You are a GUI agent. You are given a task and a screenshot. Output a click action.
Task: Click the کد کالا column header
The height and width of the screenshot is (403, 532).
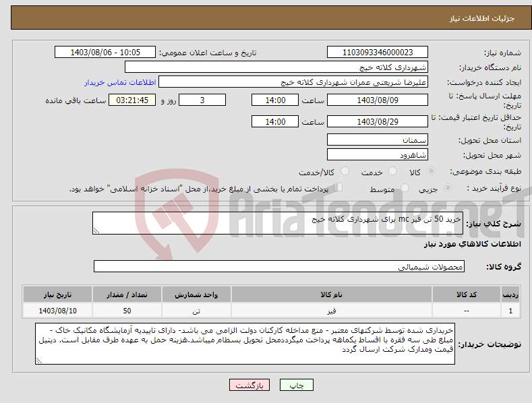[467, 294]
